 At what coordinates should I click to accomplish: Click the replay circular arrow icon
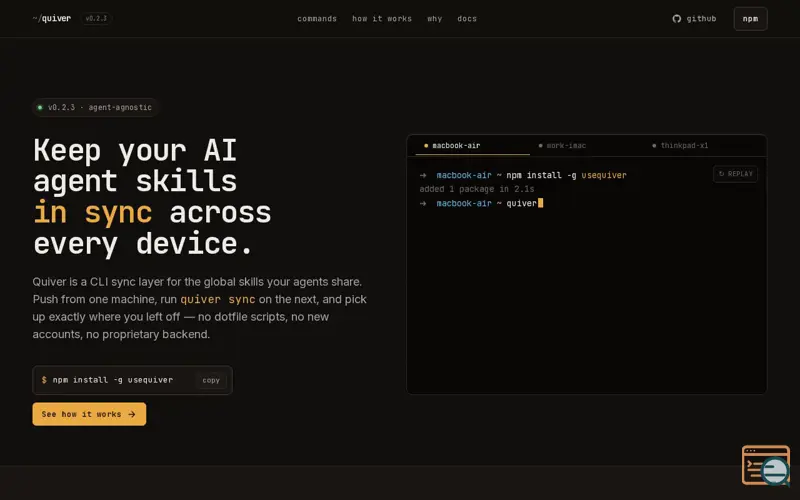pyautogui.click(x=721, y=174)
